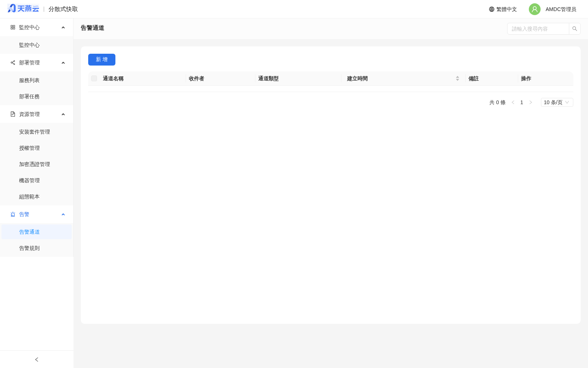Image resolution: width=588 pixels, height=368 pixels.
Task: Sort by 建立時間 column arrows
Action: click(x=458, y=78)
